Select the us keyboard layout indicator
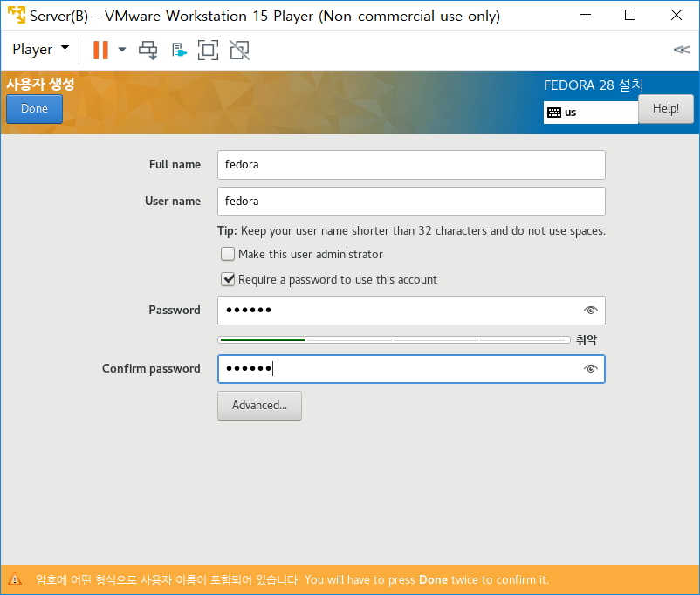This screenshot has height=595, width=700. 590,113
